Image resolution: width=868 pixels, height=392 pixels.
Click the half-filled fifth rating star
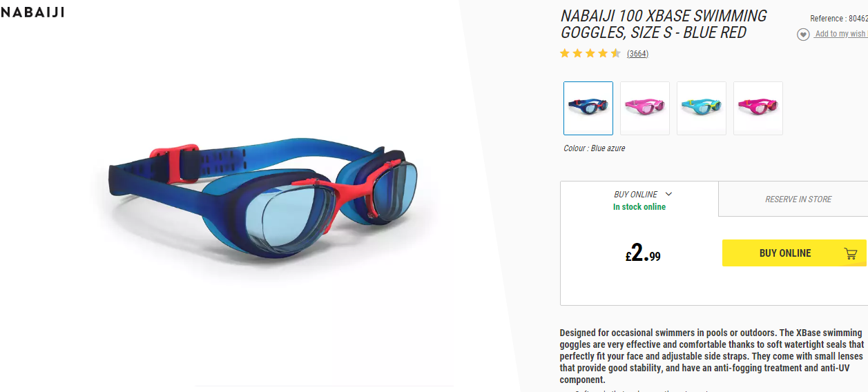[x=616, y=53]
